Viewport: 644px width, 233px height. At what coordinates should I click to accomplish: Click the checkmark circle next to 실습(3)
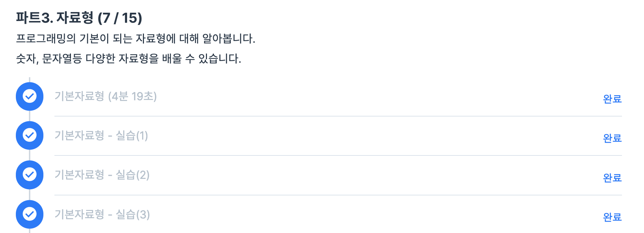(30, 214)
